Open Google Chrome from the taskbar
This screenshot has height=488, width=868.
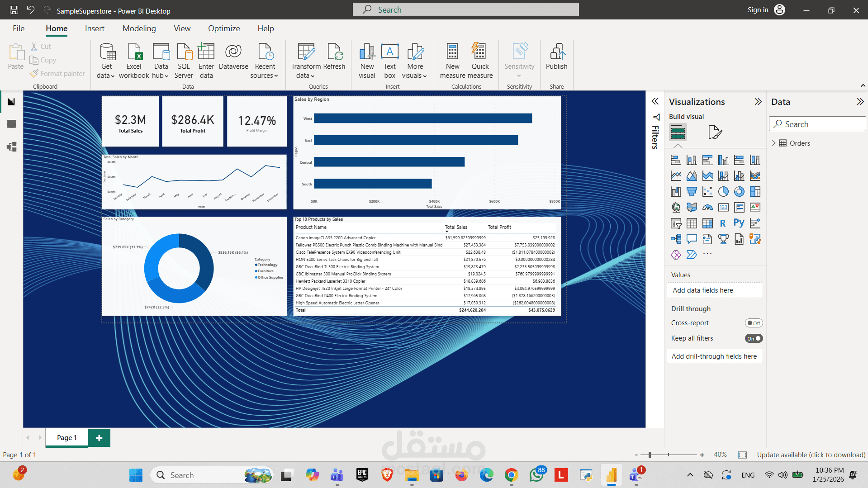point(511,475)
